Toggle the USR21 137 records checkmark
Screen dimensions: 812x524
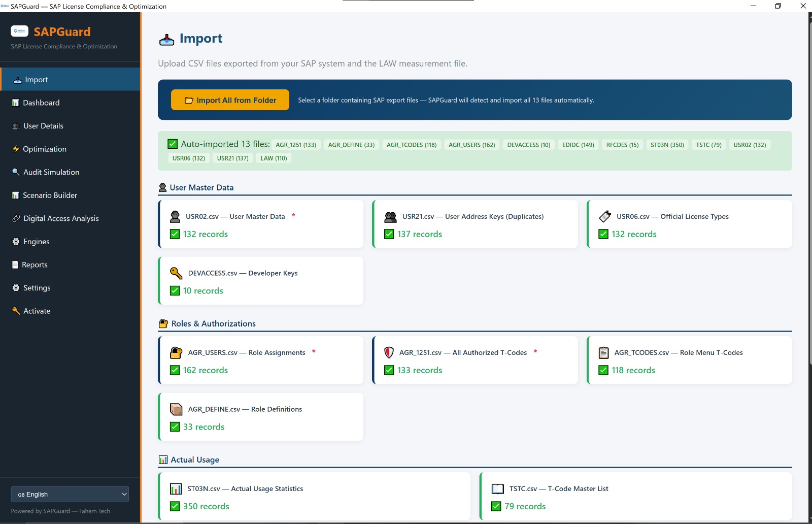[389, 234]
